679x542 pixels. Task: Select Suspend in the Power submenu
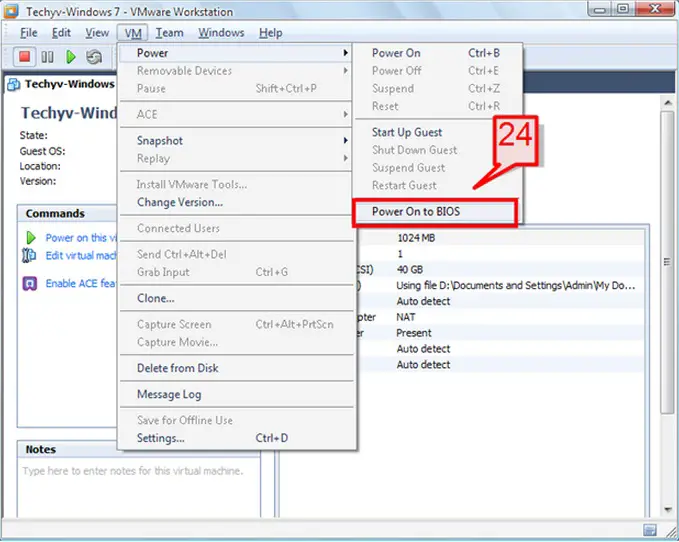pyautogui.click(x=438, y=88)
